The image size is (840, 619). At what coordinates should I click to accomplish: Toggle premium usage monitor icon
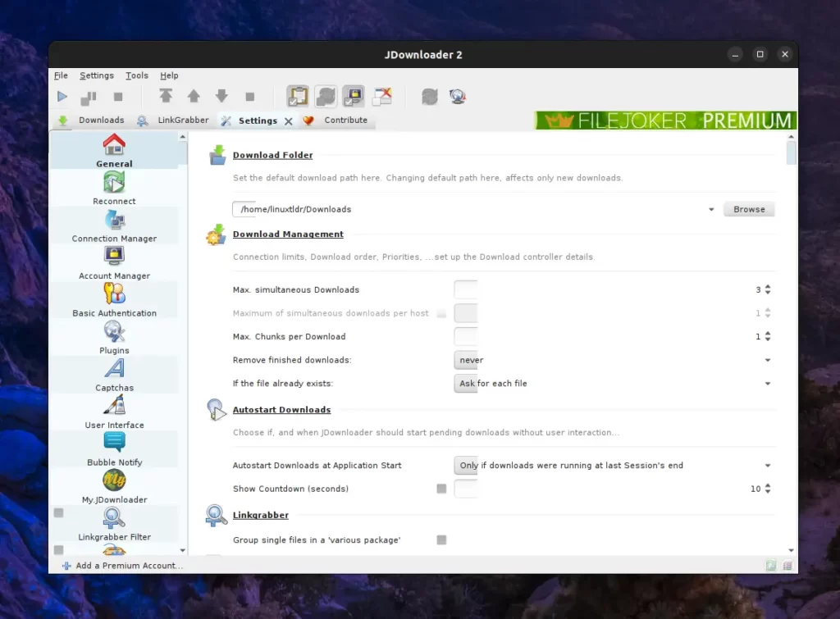click(x=354, y=97)
